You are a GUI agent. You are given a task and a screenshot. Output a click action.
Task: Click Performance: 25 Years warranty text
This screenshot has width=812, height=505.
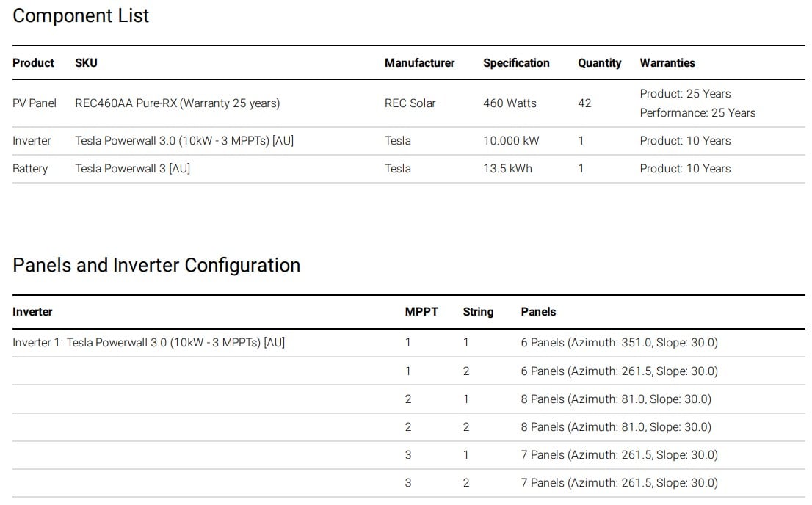pos(697,113)
